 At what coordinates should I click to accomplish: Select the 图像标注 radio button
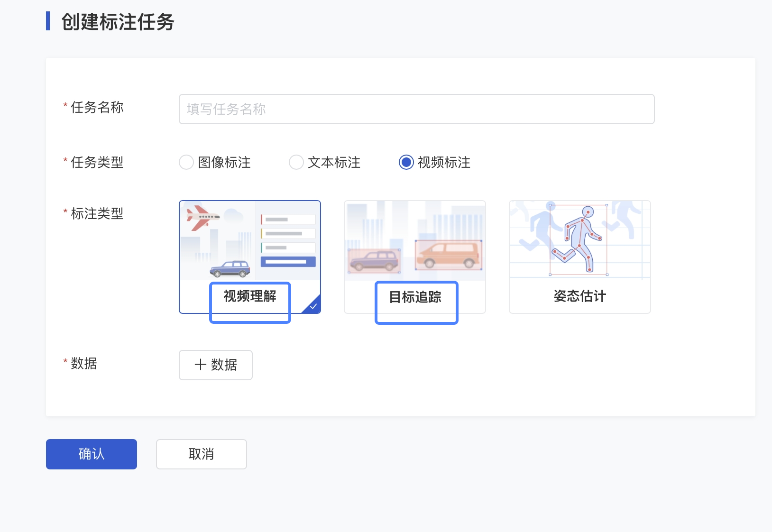186,162
